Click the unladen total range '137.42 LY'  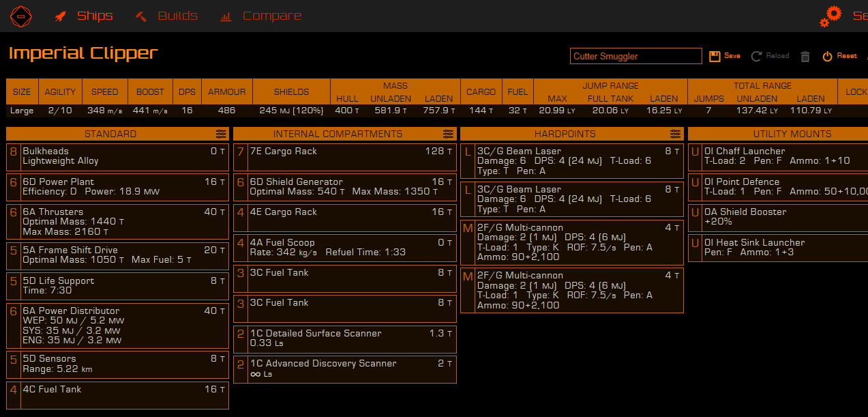point(757,111)
